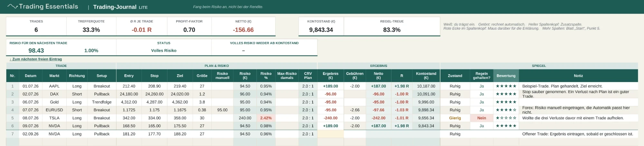Click the stop cell 4,287.00
Image resolution: width=644 pixels, height=146 pixels.
point(154,102)
